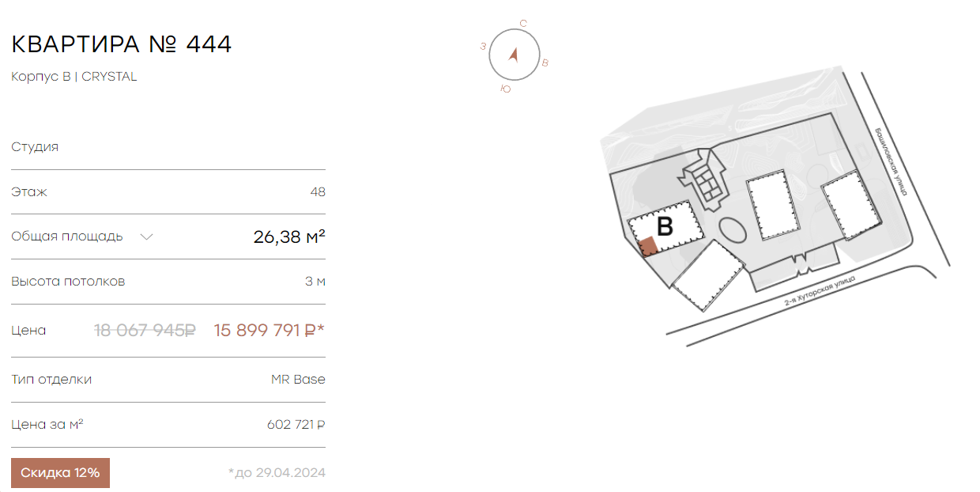Click the 26,38 м² area value
The width and height of the screenshot is (980, 492).
(x=289, y=237)
